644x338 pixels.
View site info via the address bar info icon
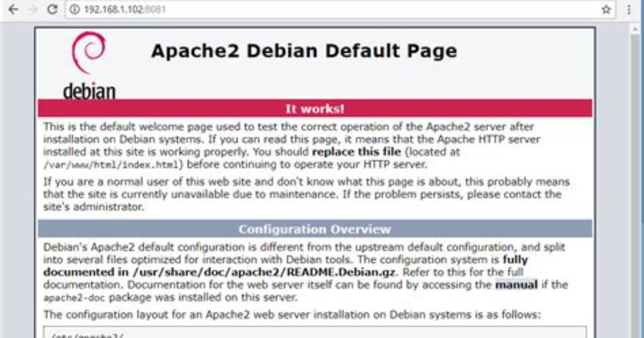tap(74, 10)
